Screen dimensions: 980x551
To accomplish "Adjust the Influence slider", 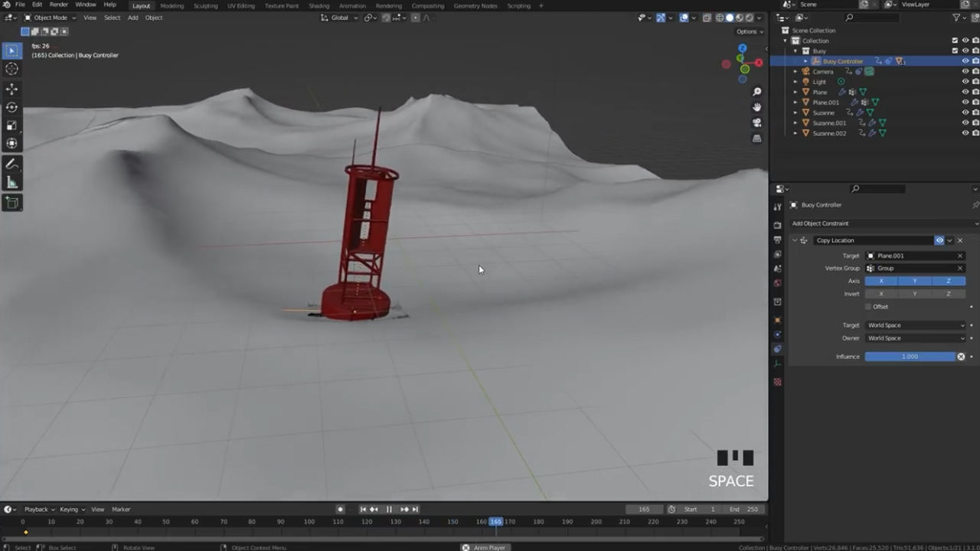I will tap(910, 357).
